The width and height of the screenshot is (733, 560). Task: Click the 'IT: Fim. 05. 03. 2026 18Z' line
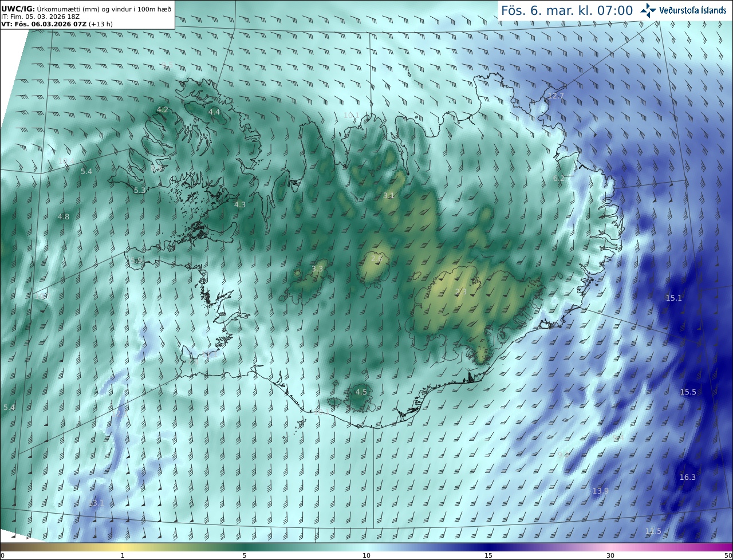(40, 17)
